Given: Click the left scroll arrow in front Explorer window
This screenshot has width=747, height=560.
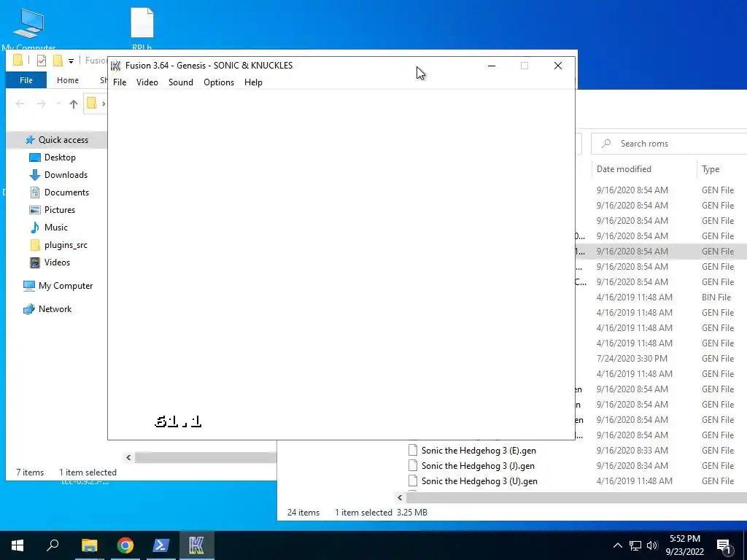Looking at the screenshot, I should pos(128,458).
